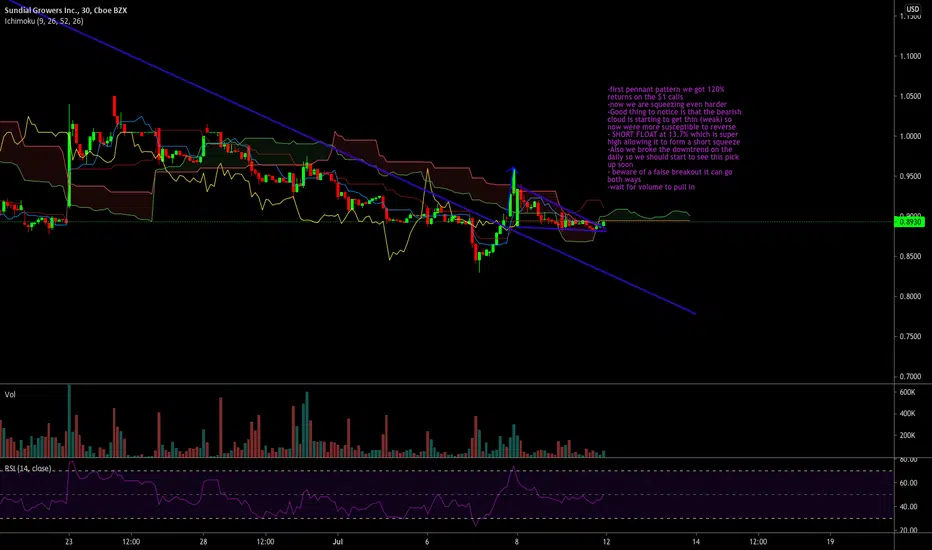Click the 1.0500 price axis label
This screenshot has height=550, width=932.
tap(910, 96)
